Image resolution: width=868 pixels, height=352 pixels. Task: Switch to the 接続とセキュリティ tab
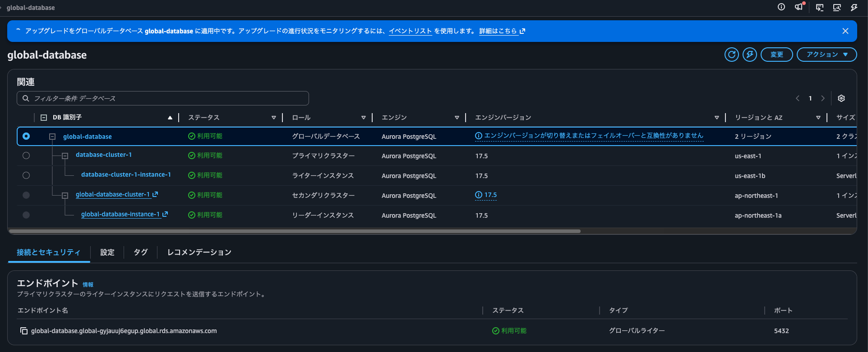pos(48,252)
